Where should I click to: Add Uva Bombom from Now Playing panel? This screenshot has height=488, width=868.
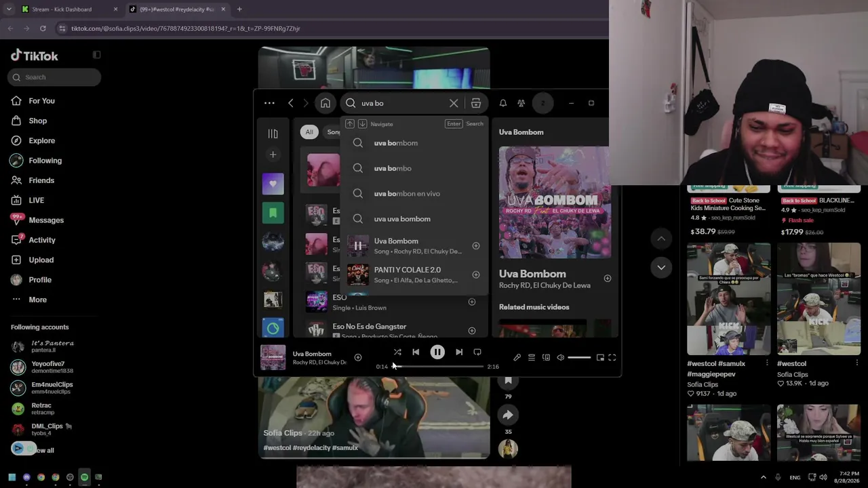(608, 279)
